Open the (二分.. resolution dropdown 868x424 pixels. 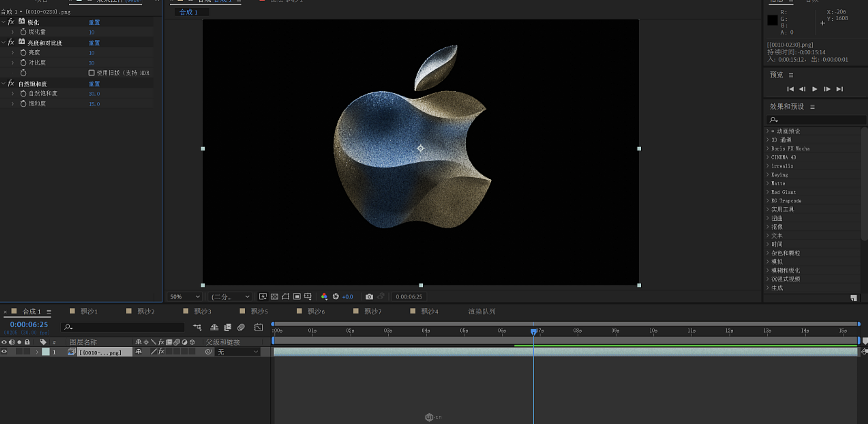[230, 297]
